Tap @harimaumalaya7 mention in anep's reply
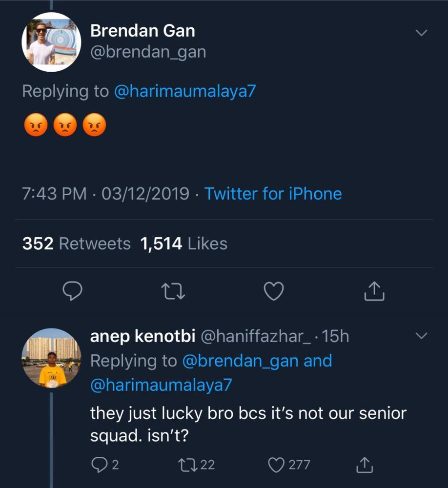Viewport: 448px width, 488px height. pos(161,385)
